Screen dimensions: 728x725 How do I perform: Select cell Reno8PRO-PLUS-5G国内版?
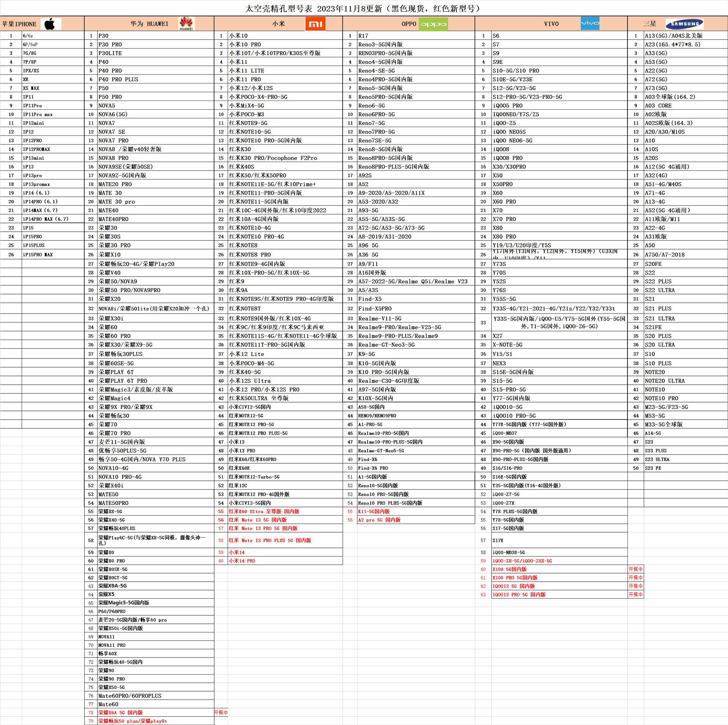tap(416, 167)
